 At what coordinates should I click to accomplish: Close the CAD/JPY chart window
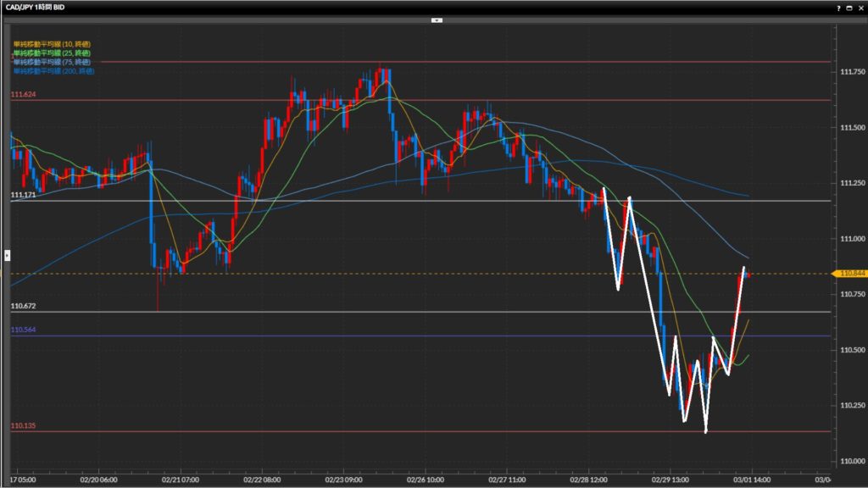tap(860, 7)
